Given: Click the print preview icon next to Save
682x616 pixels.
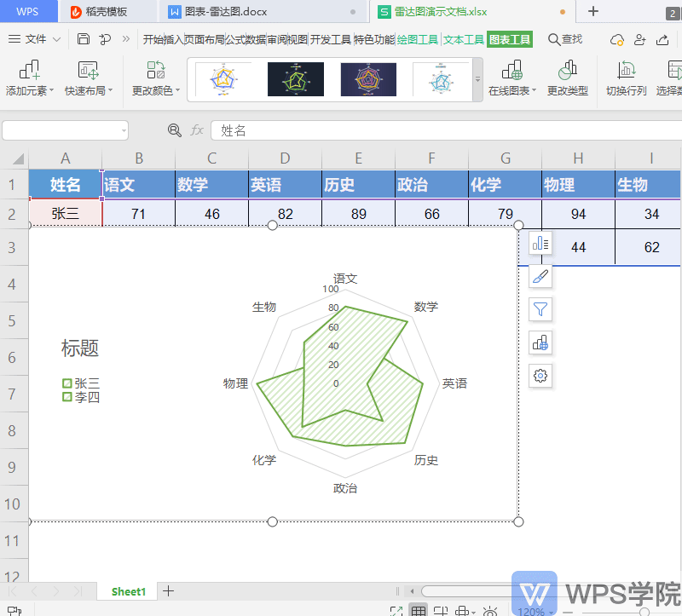Looking at the screenshot, I should (x=105, y=39).
